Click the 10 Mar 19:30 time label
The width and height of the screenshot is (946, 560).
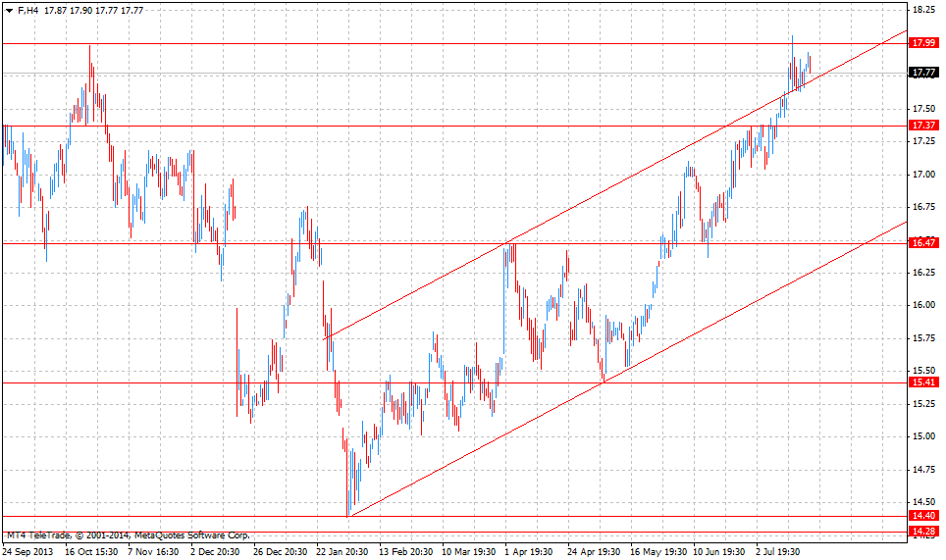pos(468,551)
